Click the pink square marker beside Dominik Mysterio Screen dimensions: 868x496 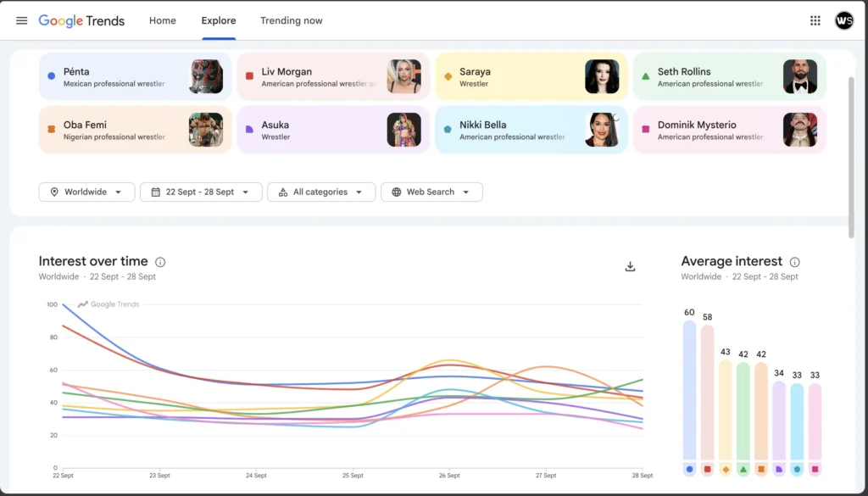pyautogui.click(x=645, y=130)
